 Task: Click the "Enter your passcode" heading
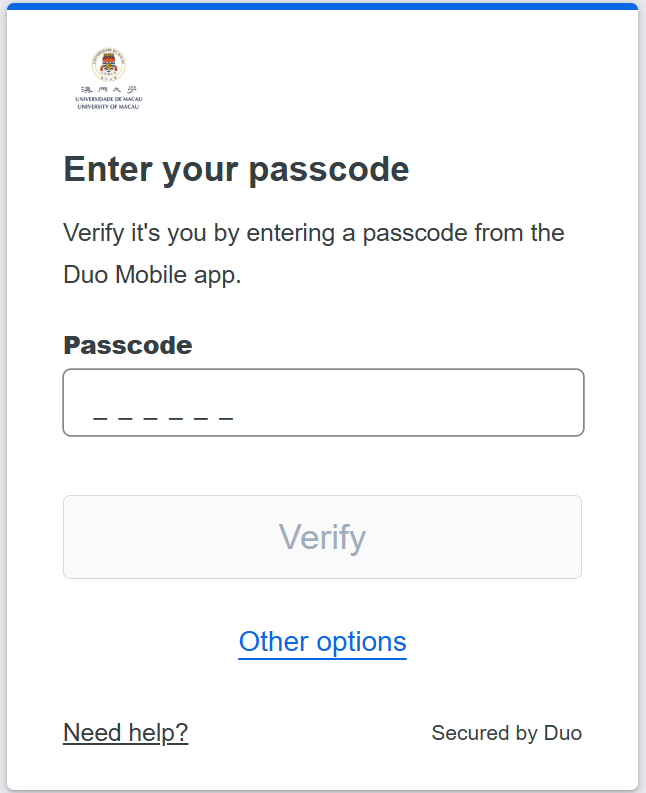point(236,169)
